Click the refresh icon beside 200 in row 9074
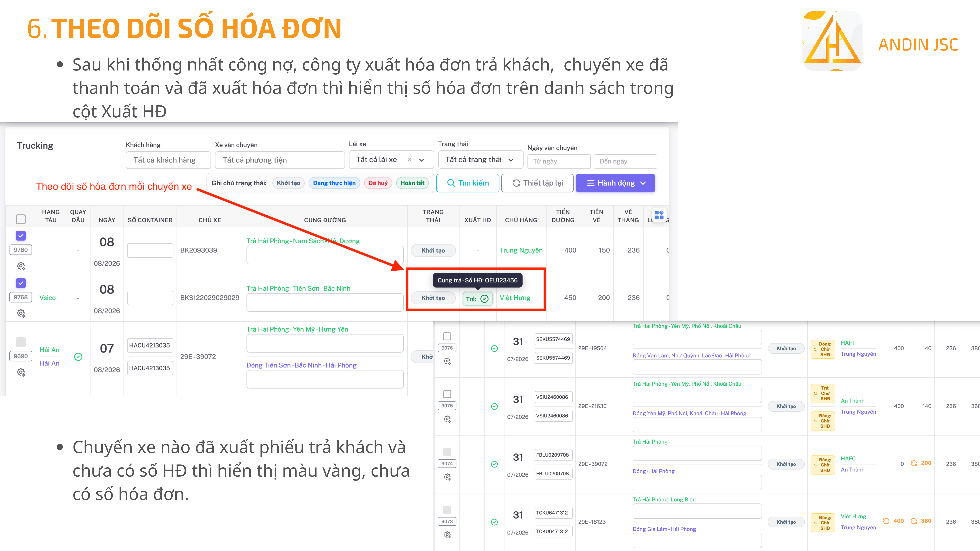Image resolution: width=980 pixels, height=551 pixels. [914, 463]
